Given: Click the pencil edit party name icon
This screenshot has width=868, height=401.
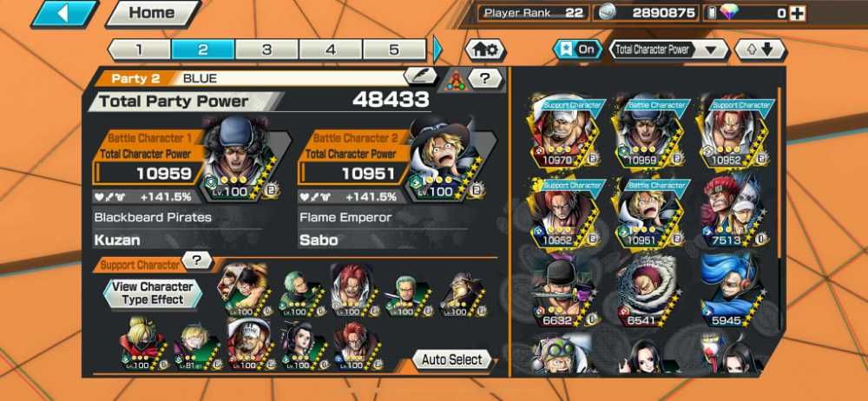Looking at the screenshot, I should pos(420,76).
